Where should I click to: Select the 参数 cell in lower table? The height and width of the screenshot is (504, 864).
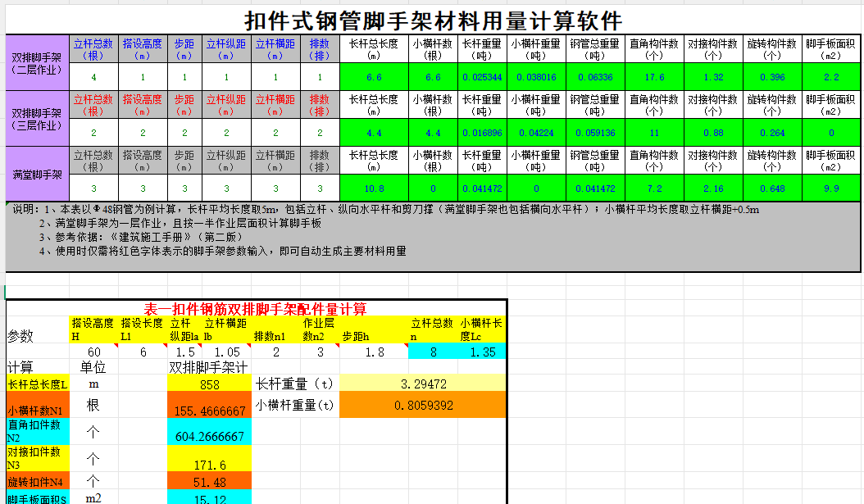point(38,329)
